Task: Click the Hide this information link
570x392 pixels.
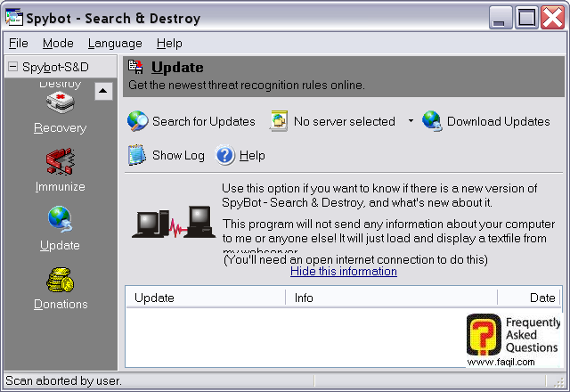Action: (x=344, y=271)
